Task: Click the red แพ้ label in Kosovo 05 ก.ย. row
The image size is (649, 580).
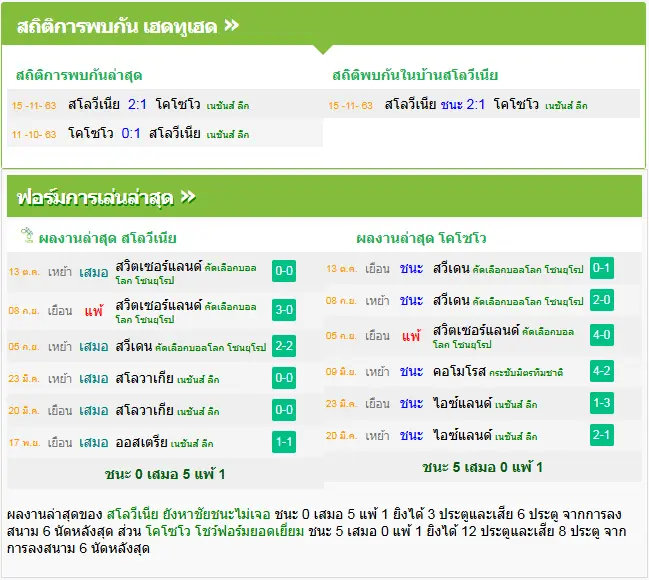Action: pyautogui.click(x=411, y=335)
